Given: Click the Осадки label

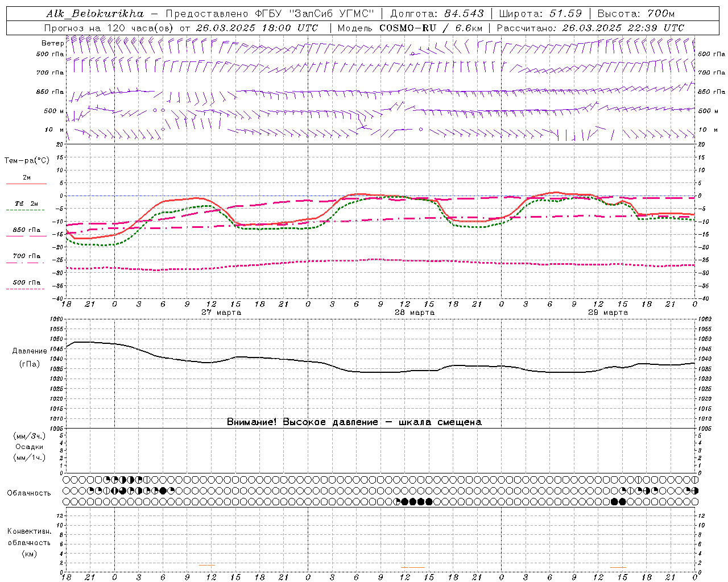Looking at the screenshot, I should point(30,447).
